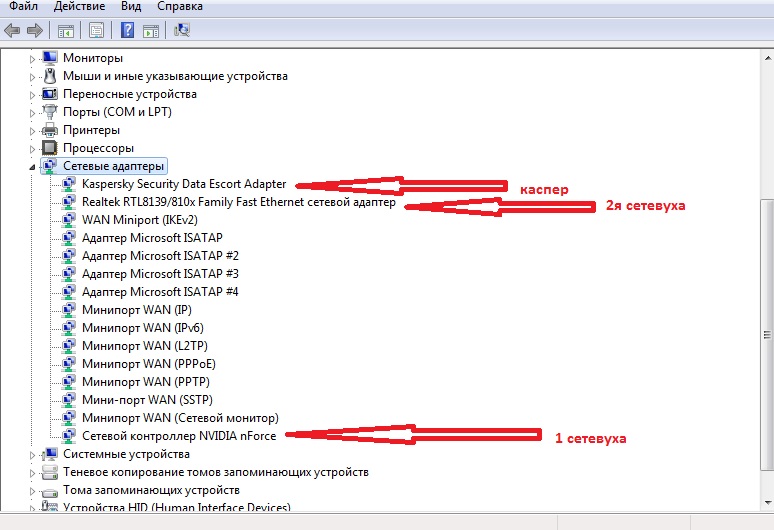This screenshot has width=774, height=530.
Task: Click the scrollbar down arrow
Action: 767,503
